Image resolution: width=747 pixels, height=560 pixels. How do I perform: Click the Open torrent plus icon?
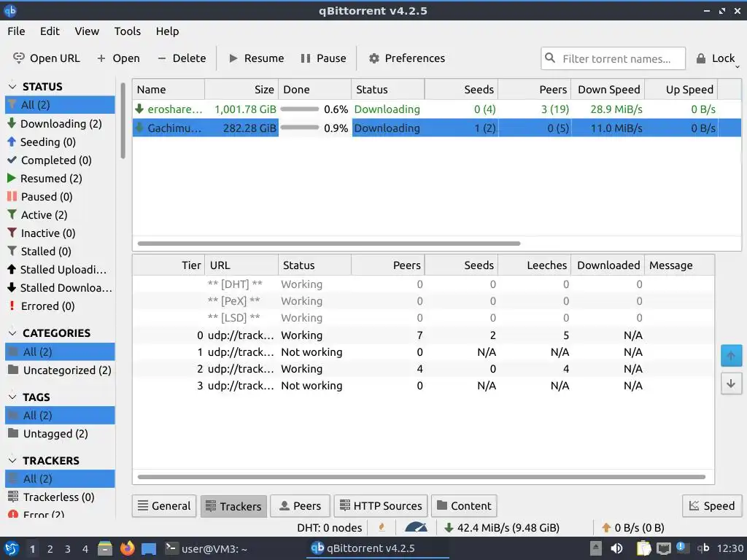[101, 58]
